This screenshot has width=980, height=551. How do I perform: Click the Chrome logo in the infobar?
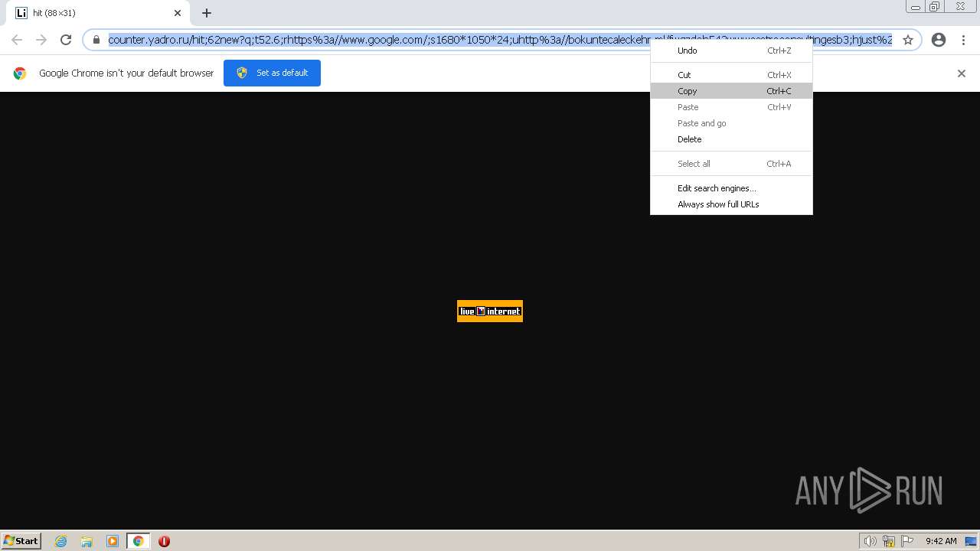pyautogui.click(x=20, y=73)
